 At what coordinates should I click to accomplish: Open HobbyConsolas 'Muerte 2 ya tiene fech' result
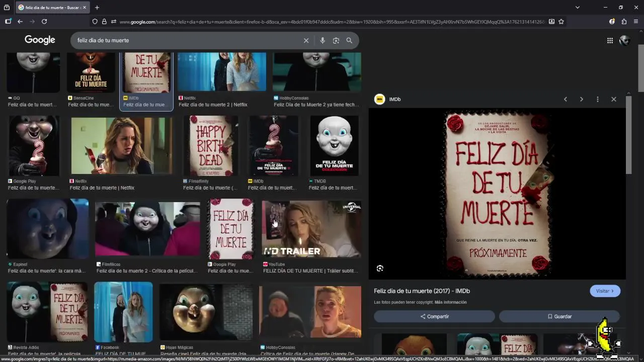[317, 72]
